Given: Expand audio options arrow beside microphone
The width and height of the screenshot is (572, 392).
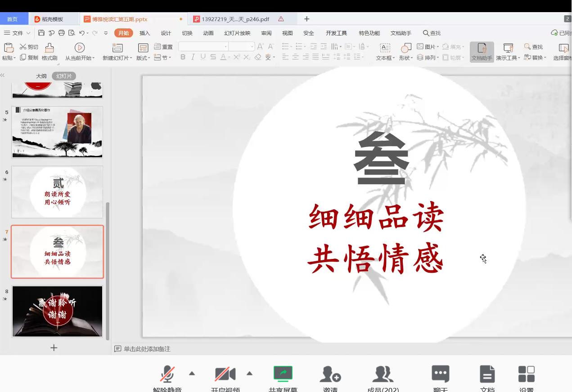Looking at the screenshot, I should tap(192, 373).
